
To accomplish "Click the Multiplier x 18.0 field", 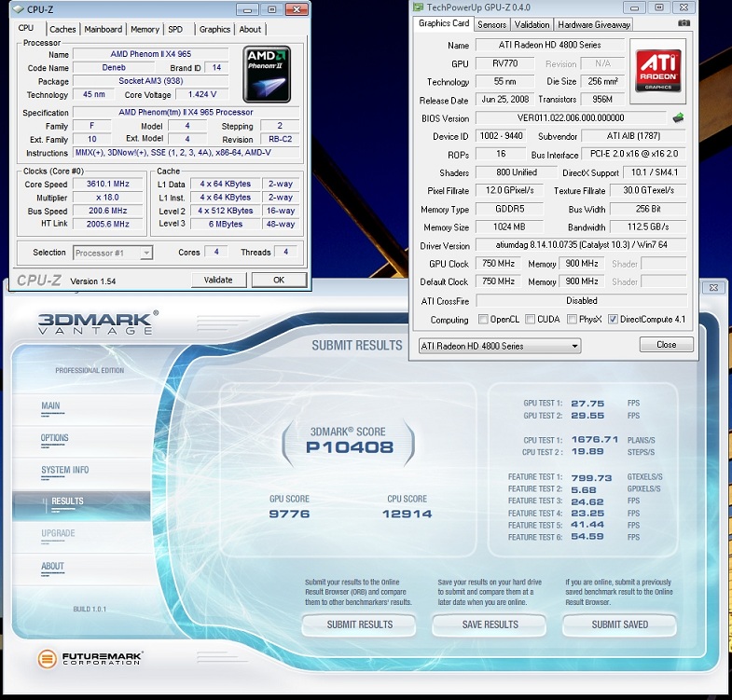I will [108, 198].
